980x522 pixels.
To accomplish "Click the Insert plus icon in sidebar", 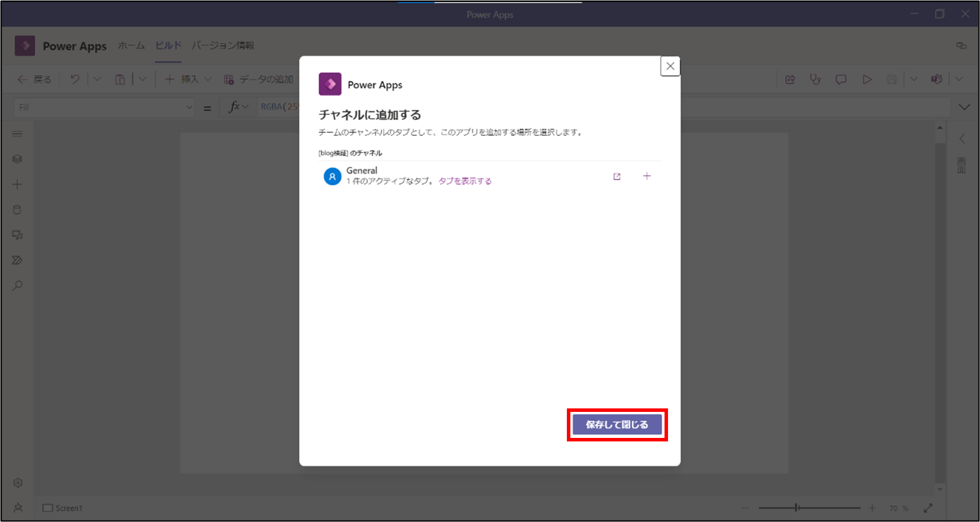I will click(18, 184).
